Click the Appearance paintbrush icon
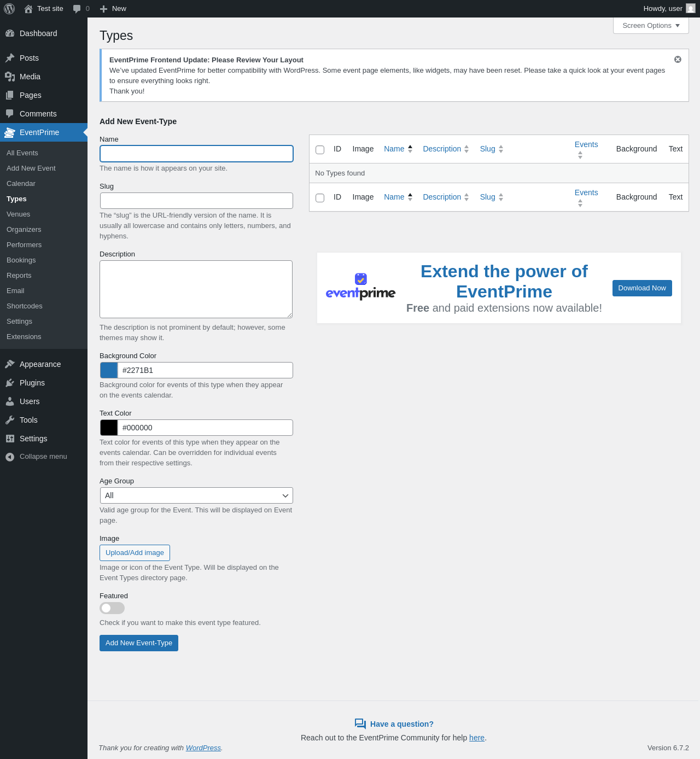 pos(10,364)
